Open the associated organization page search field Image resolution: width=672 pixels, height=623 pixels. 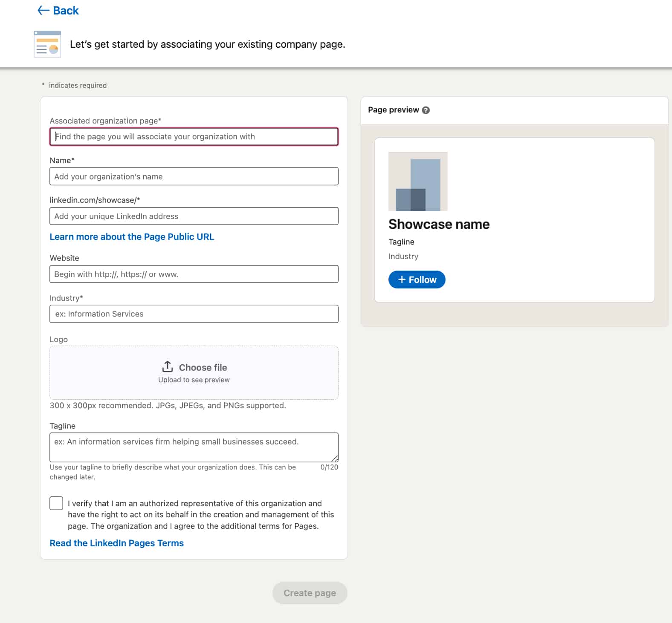194,137
